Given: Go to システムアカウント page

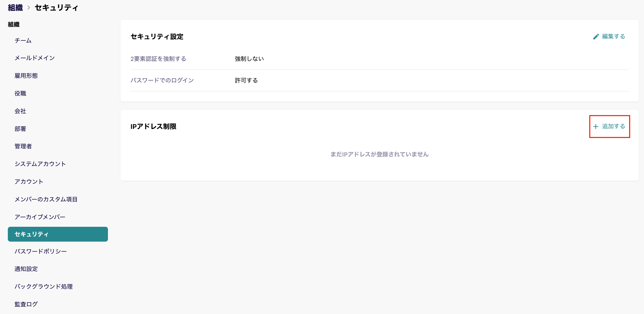Looking at the screenshot, I should click(x=40, y=164).
